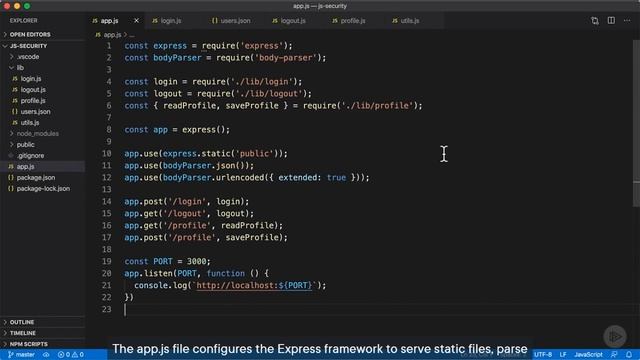Screen dimensions: 640x360
Task: Click the EXPLORER panel title
Action: coord(23,20)
